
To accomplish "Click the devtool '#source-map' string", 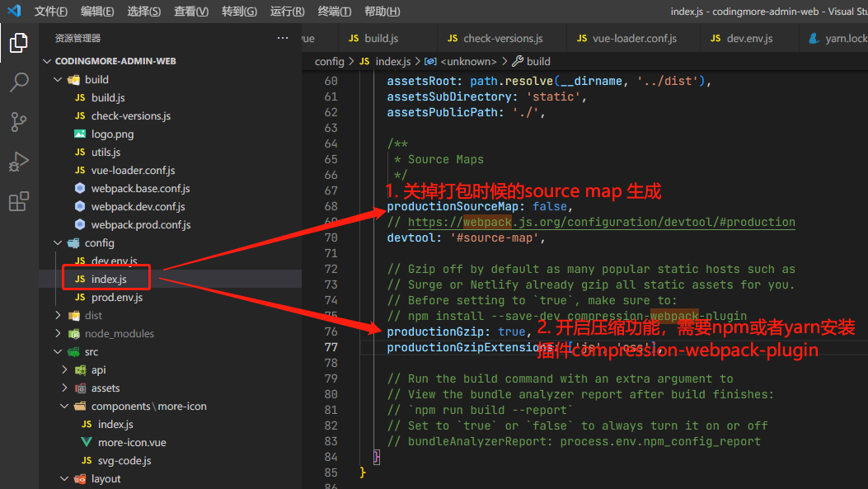I will (495, 238).
